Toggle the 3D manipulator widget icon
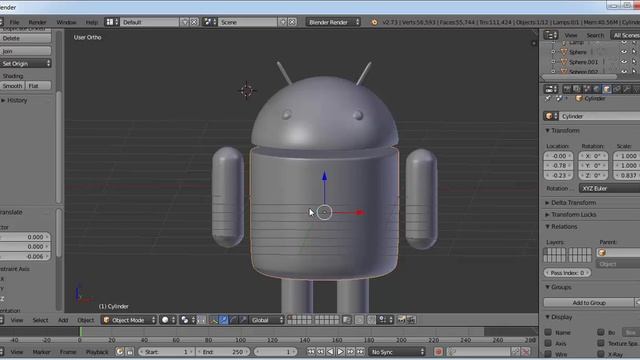Image resolution: width=640 pixels, height=360 pixels. pyautogui.click(x=213, y=320)
